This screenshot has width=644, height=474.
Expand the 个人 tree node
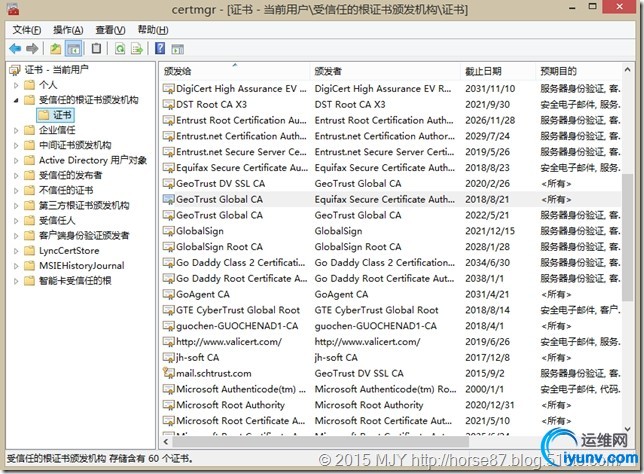pos(16,85)
